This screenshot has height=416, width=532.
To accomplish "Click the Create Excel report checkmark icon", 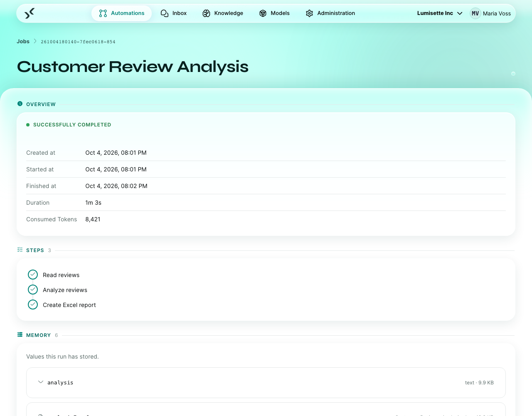I will [x=33, y=305].
